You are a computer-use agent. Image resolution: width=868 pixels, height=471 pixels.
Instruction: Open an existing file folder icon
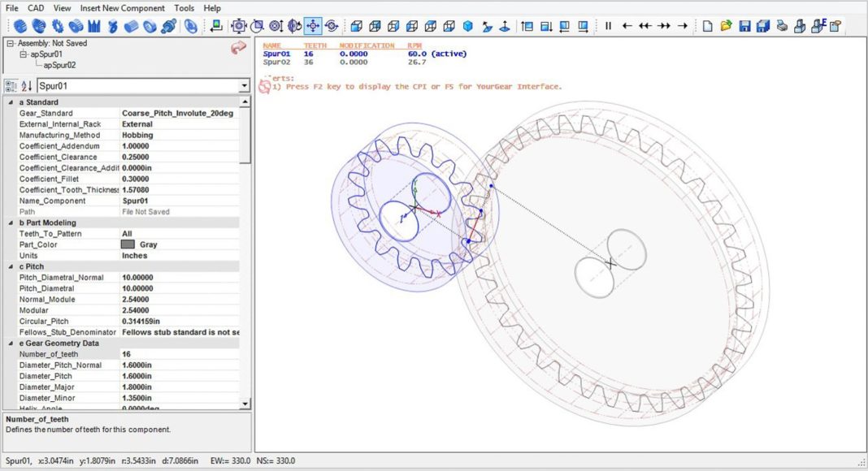(727, 26)
